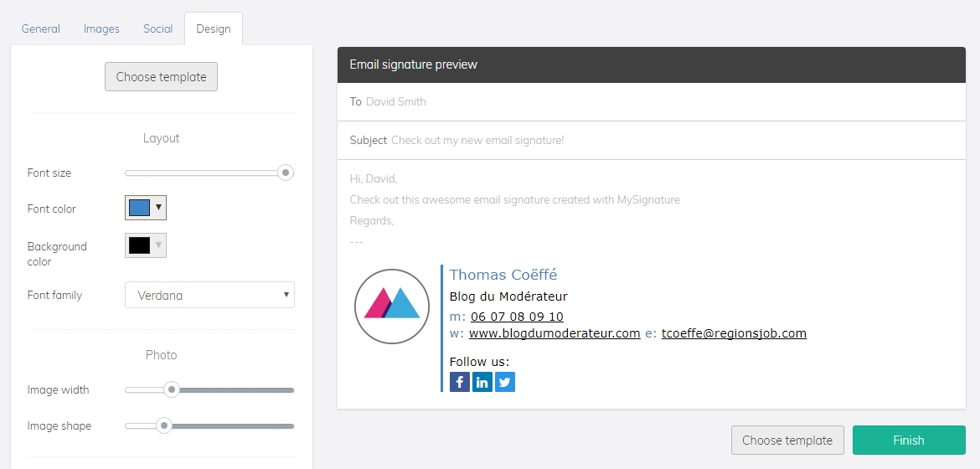The width and height of the screenshot is (980, 469).
Task: Switch to the General tab
Action: coord(41,28)
